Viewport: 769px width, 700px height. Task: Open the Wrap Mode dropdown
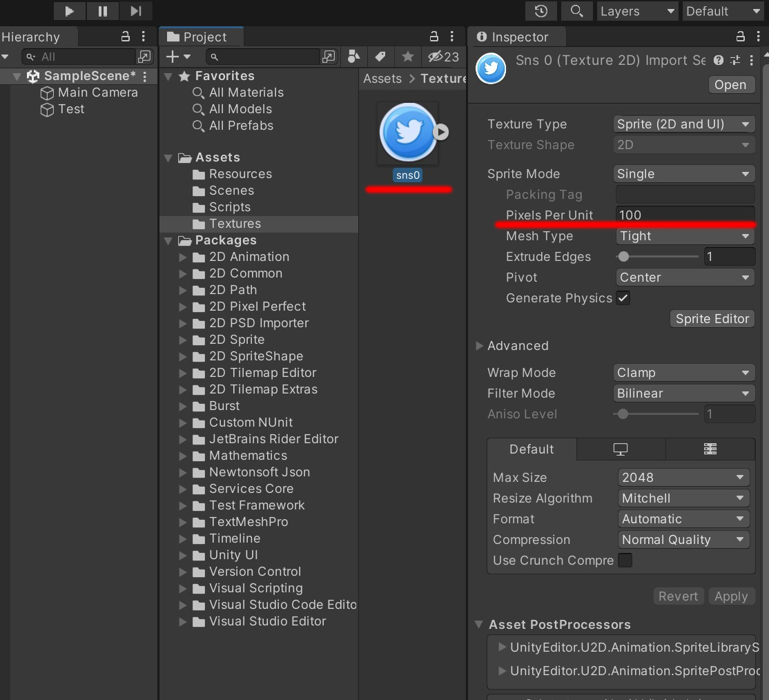coord(683,373)
